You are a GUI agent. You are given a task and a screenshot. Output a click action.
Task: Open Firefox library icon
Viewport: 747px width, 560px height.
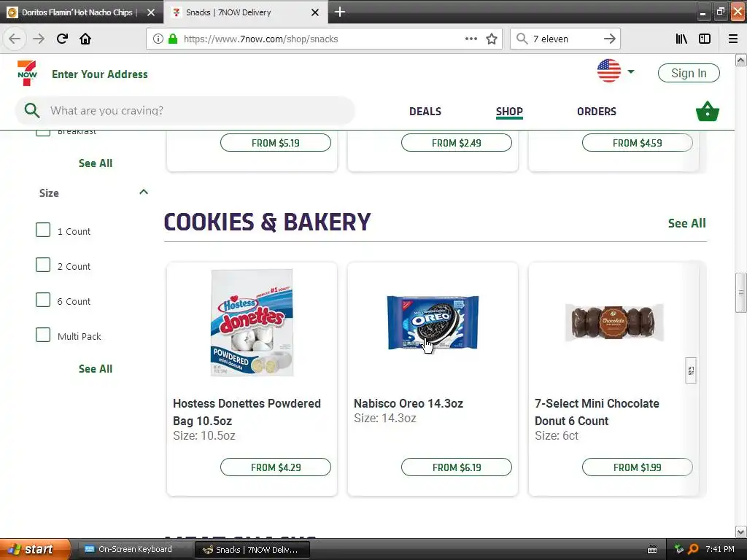(x=681, y=39)
